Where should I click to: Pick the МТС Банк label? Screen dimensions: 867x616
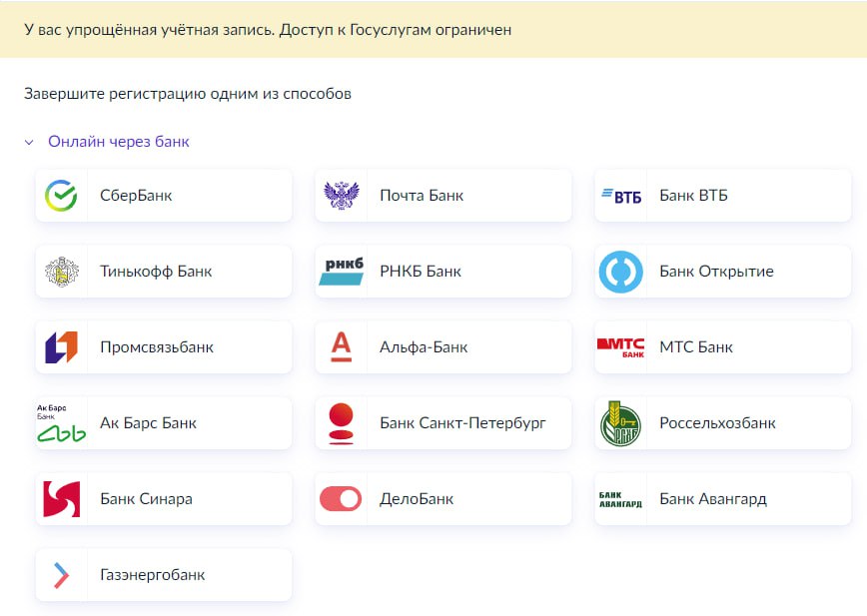tap(696, 347)
